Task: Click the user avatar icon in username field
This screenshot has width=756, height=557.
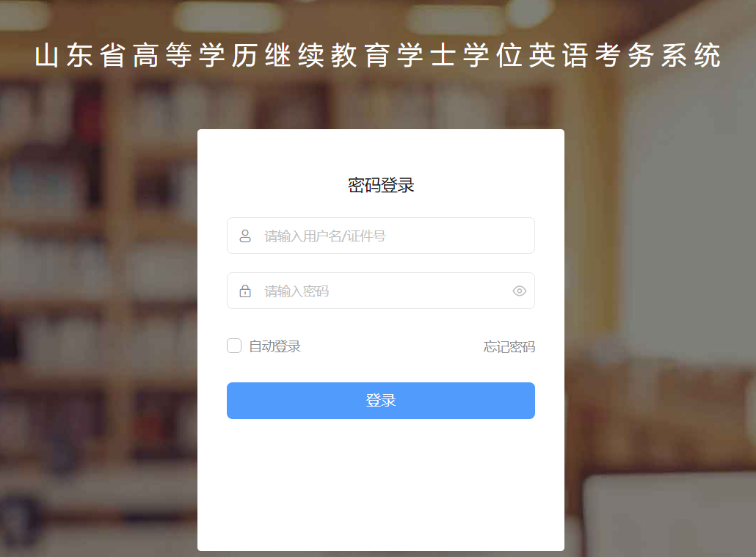Action: coord(245,236)
